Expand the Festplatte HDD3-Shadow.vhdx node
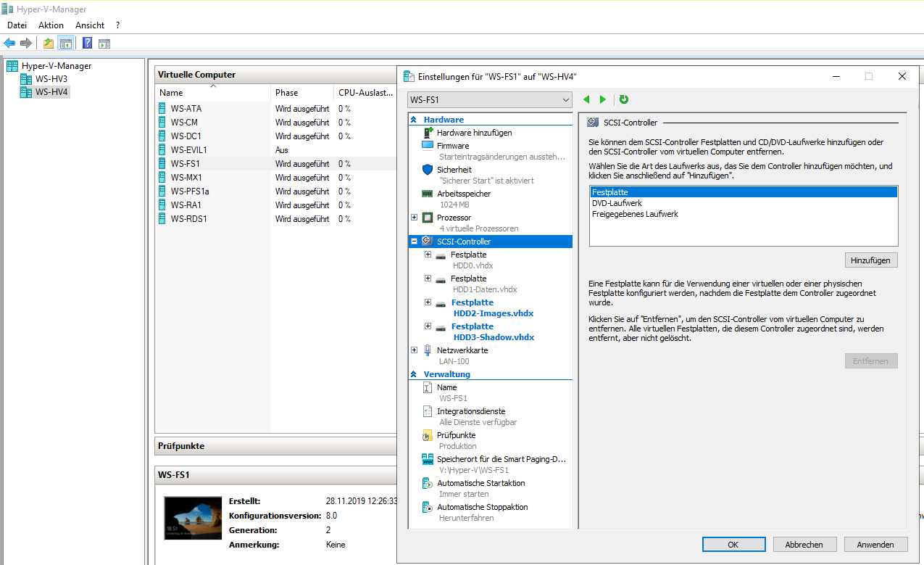Viewport: 924px width, 565px height. (428, 326)
